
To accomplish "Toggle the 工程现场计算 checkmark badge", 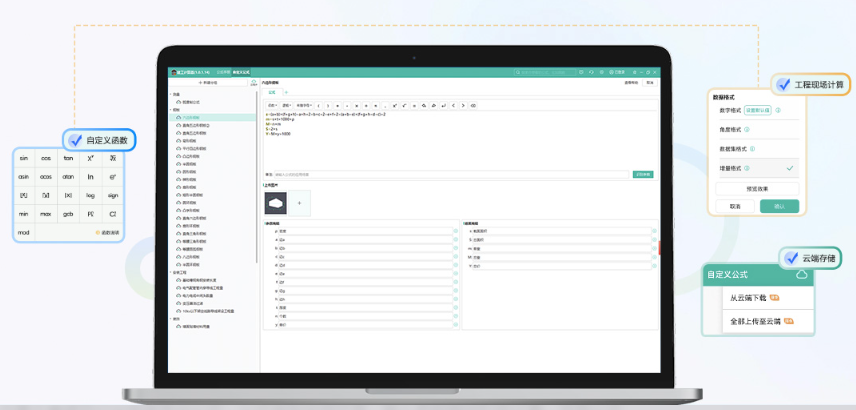I will (783, 85).
